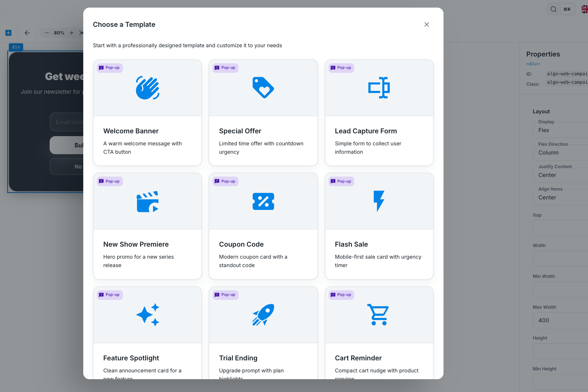Screen dimensions: 588x392
Task: Click the New Show Premiere title
Action: click(x=136, y=244)
